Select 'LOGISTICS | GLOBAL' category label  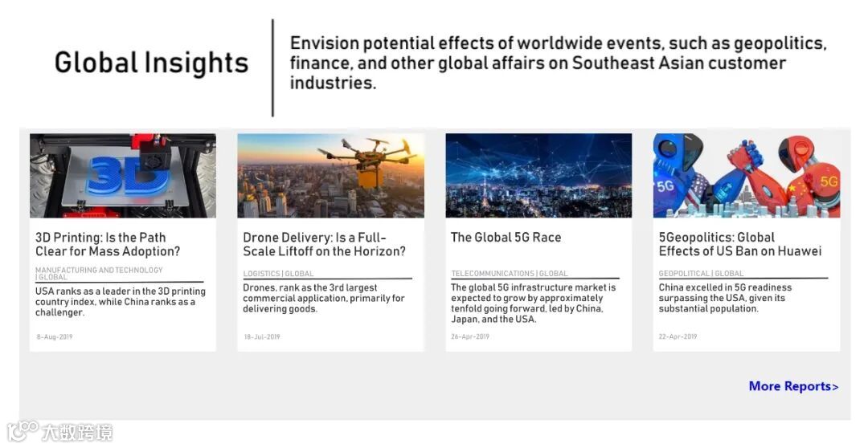click(x=278, y=273)
